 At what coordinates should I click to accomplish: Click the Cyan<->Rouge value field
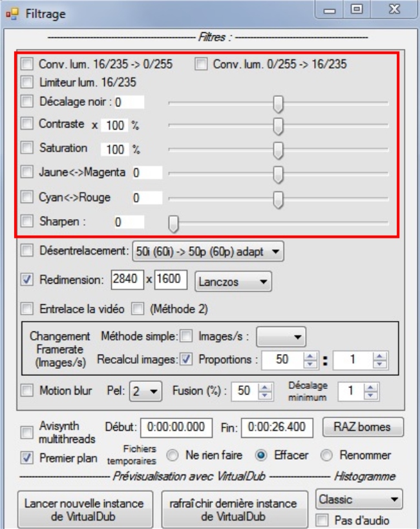pyautogui.click(x=147, y=198)
